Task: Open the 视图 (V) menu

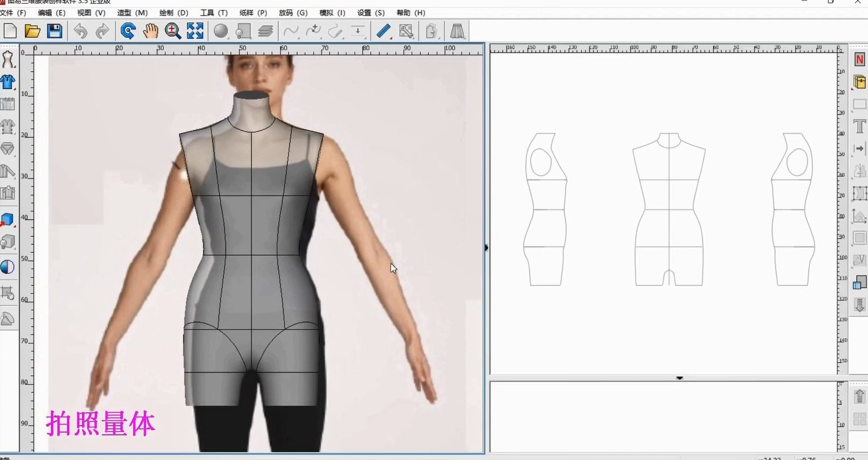Action: click(91, 12)
